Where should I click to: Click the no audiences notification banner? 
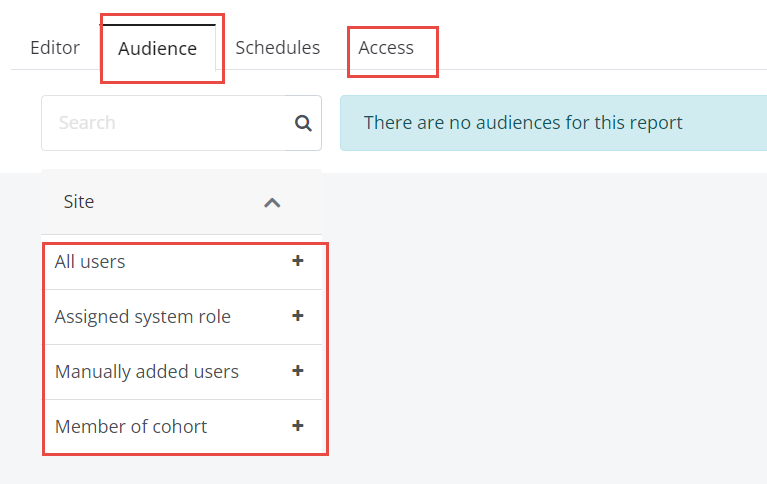pos(554,123)
